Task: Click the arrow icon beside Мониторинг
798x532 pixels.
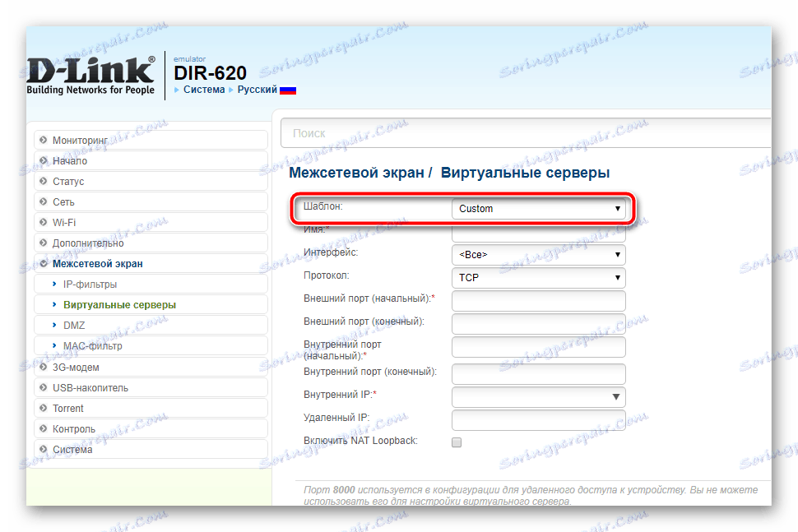Action: click(x=44, y=140)
